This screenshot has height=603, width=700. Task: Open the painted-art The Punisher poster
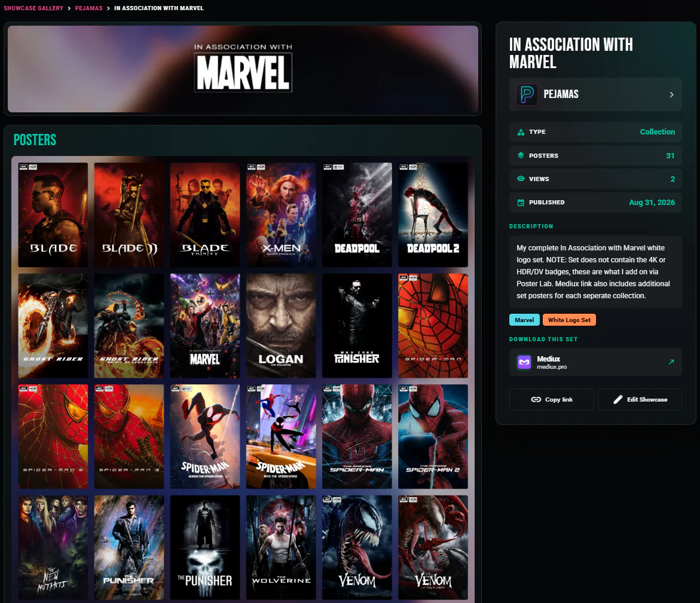pyautogui.click(x=129, y=547)
